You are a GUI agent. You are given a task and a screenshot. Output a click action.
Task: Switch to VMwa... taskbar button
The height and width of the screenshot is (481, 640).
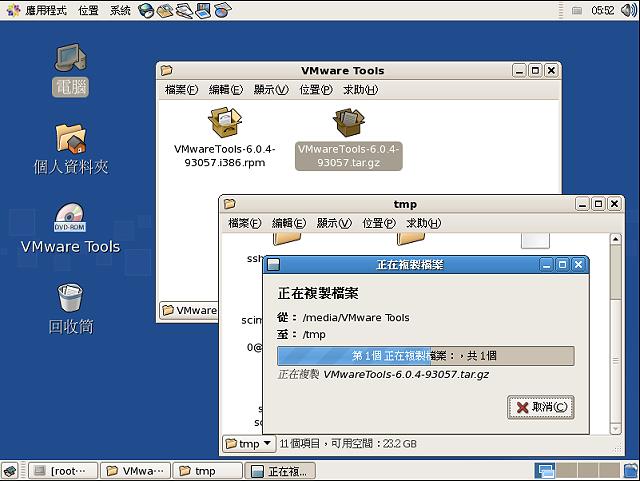pyautogui.click(x=136, y=471)
